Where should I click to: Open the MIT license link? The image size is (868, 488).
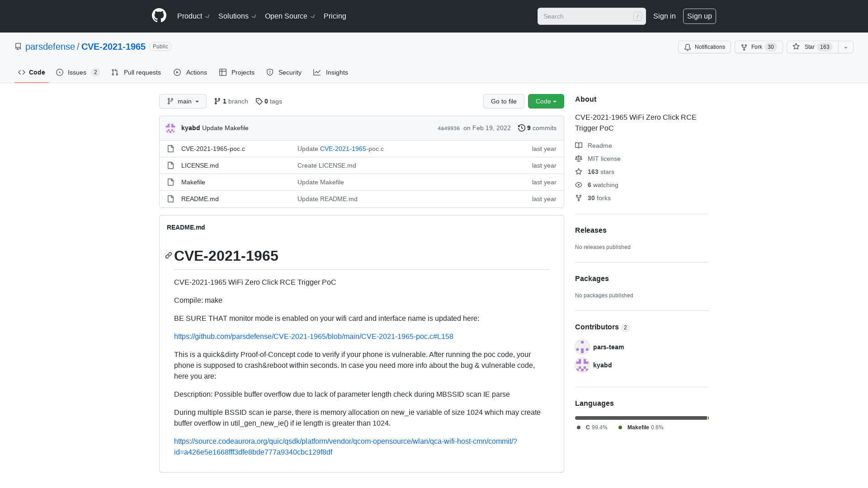point(598,159)
